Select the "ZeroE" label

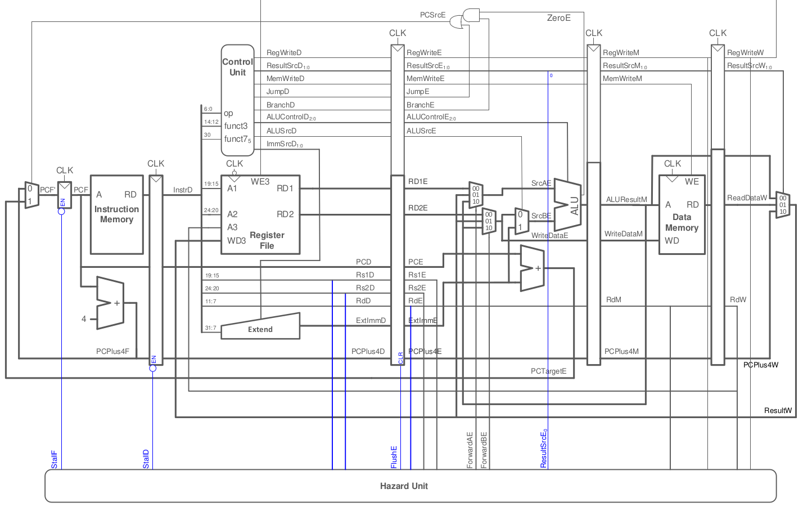559,18
